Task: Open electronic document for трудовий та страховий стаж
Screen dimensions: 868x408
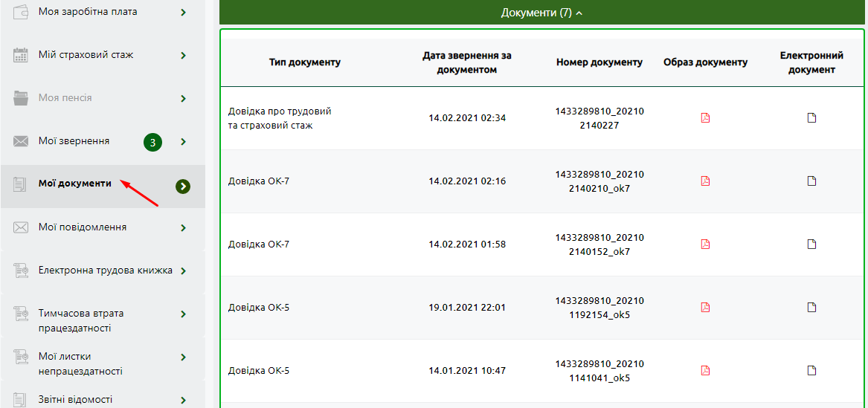Action: (811, 117)
